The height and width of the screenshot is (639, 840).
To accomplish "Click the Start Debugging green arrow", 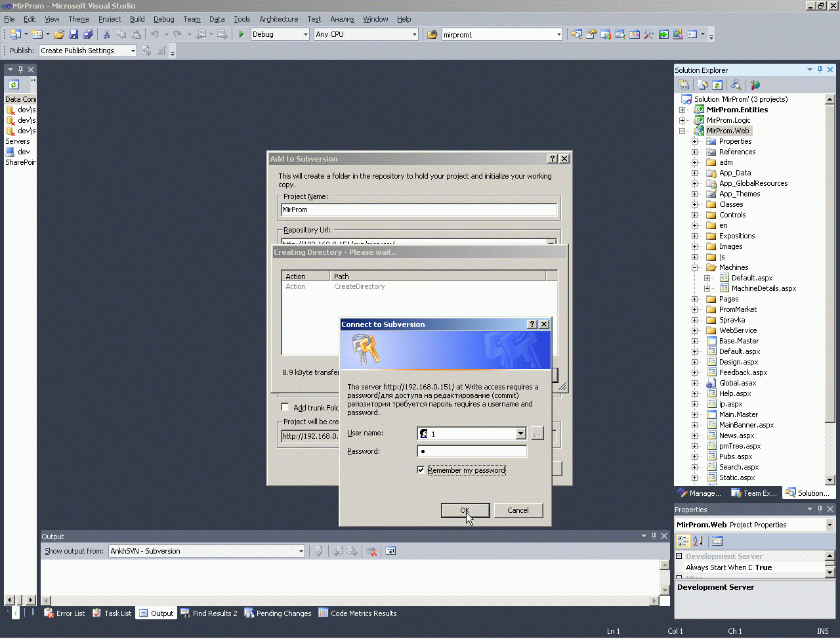I will (241, 34).
